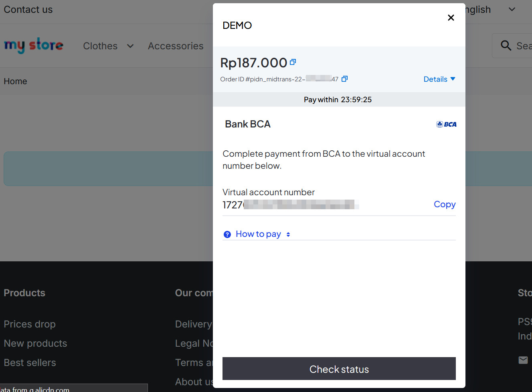
Task: Click the email envelope icon in footer
Action: 523,360
